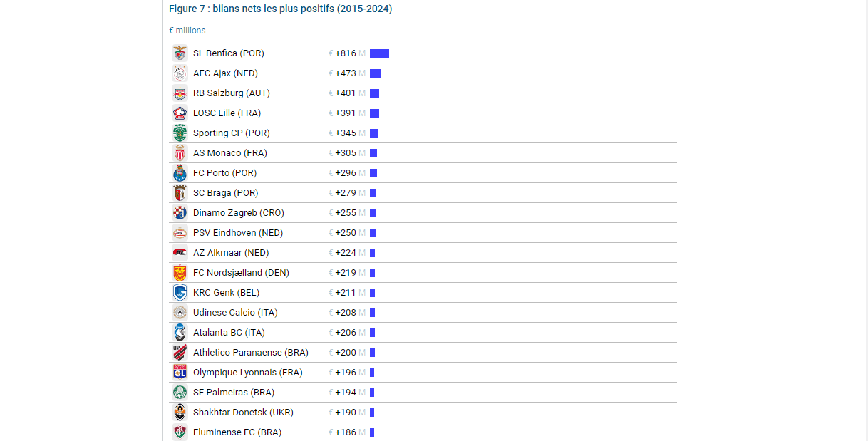Click the '+401' value for Salzburg
The width and height of the screenshot is (868, 441).
click(346, 93)
